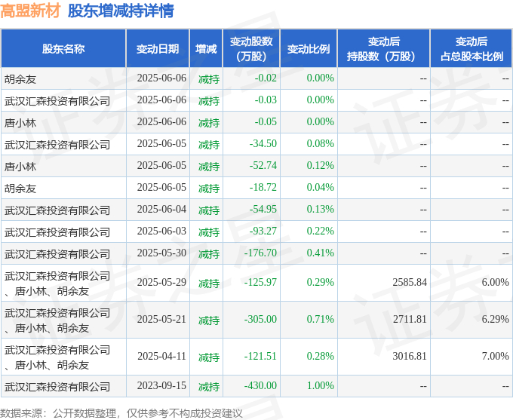Click the 数据来源 footer note
This screenshot has width=513, height=420.
click(x=121, y=413)
